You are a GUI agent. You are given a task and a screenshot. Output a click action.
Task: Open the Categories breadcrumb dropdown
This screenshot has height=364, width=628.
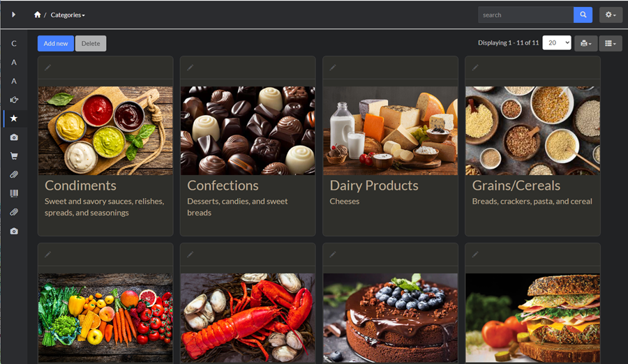(68, 15)
